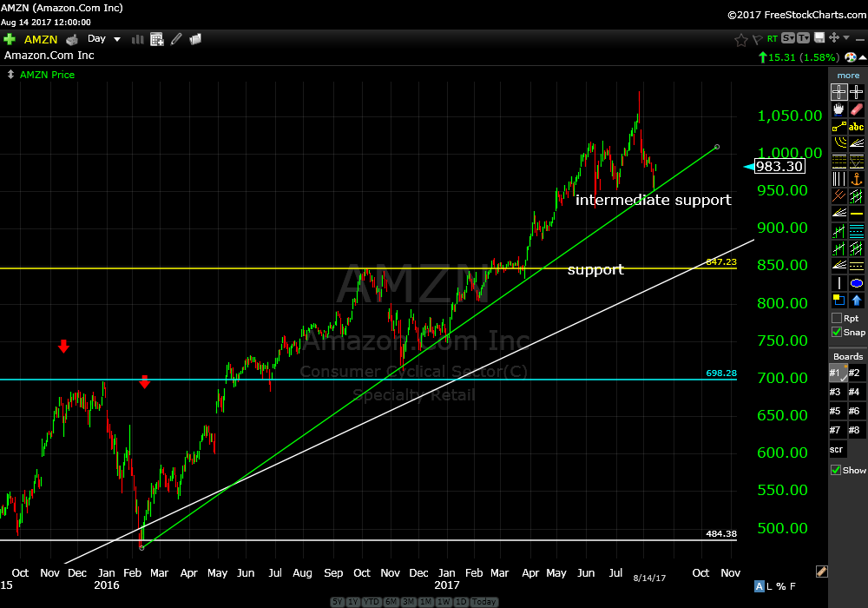Click the star favorite icon
The height and width of the screenshot is (608, 868).
click(740, 39)
